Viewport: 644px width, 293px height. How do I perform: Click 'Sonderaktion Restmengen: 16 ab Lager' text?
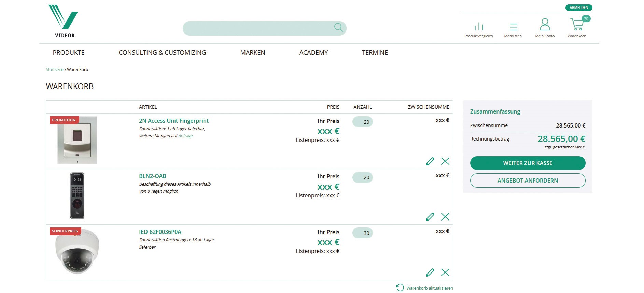point(177,240)
